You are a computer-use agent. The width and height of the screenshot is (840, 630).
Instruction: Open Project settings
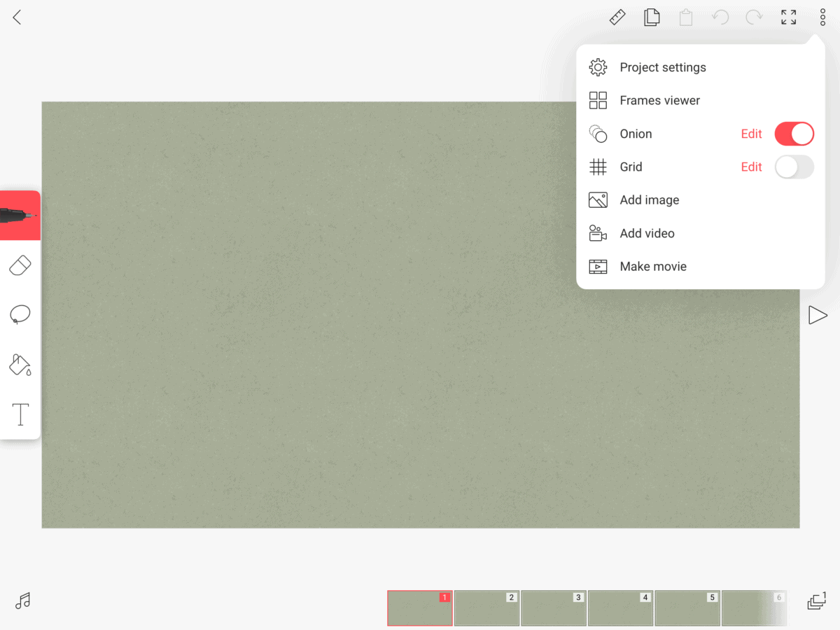pos(662,67)
